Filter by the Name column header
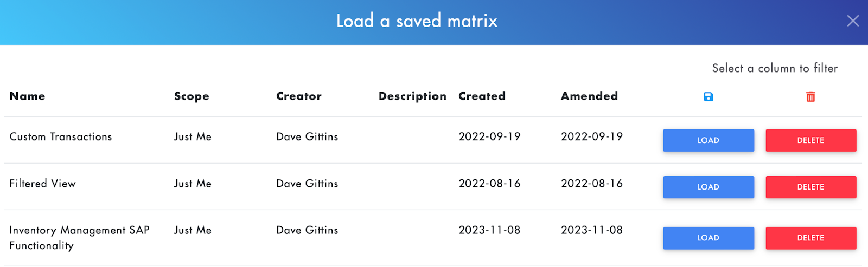 28,96
